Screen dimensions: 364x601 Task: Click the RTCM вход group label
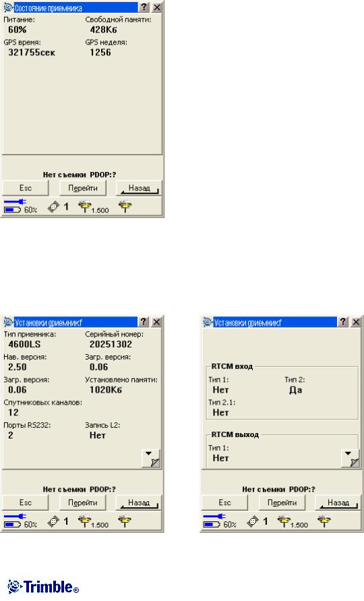pos(232,366)
